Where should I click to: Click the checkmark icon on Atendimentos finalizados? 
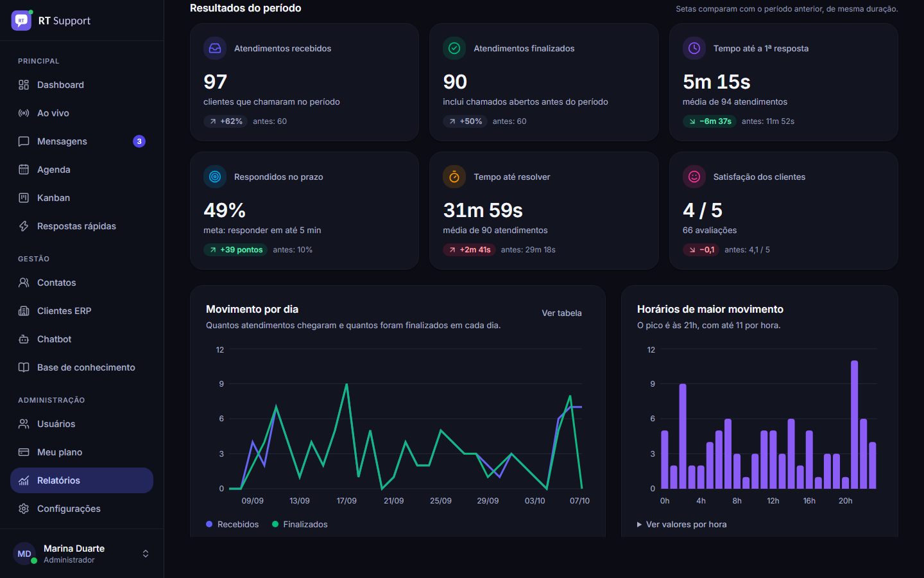(454, 48)
